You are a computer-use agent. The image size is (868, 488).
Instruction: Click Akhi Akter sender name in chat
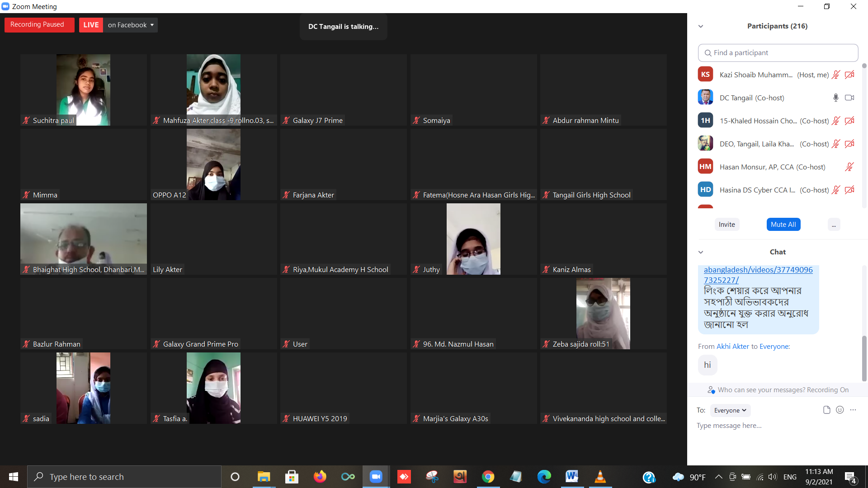[733, 347]
